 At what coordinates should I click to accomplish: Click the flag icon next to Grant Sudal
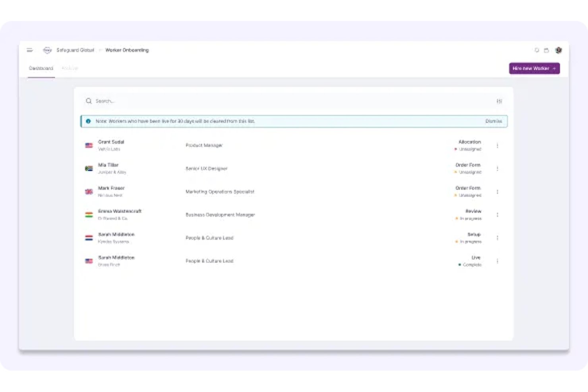point(89,145)
